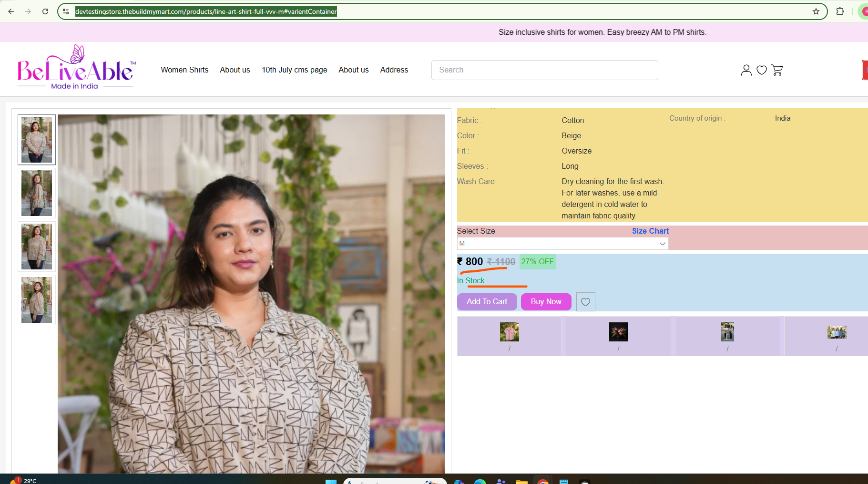Click the Buy Now button

[x=546, y=302]
